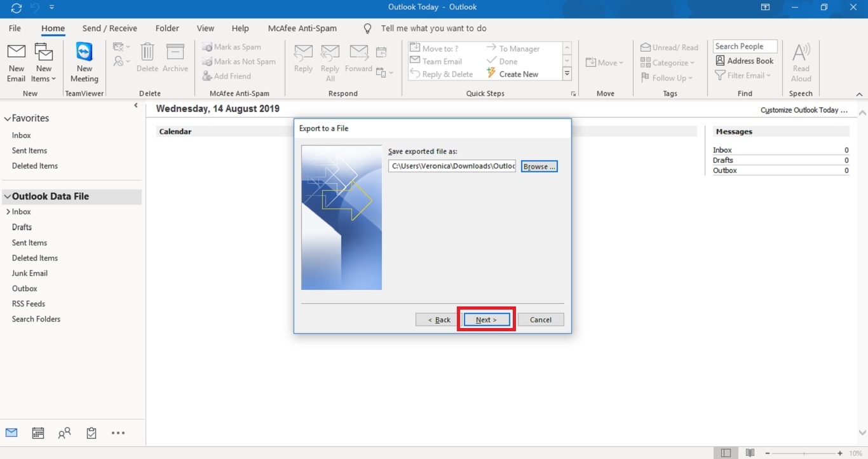Open the Help tab
The width and height of the screenshot is (868, 459).
tap(240, 29)
